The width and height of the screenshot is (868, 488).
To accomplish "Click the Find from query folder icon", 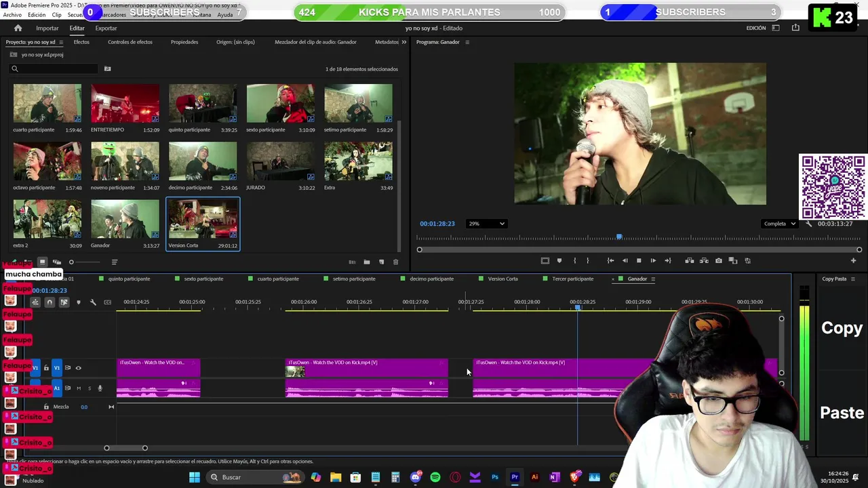I will 107,68.
